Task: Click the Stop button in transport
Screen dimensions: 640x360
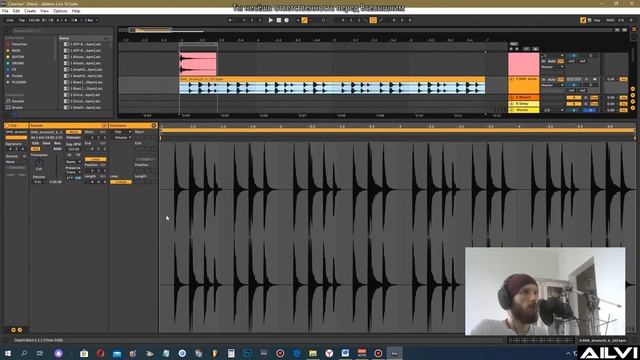Action: [x=279, y=20]
